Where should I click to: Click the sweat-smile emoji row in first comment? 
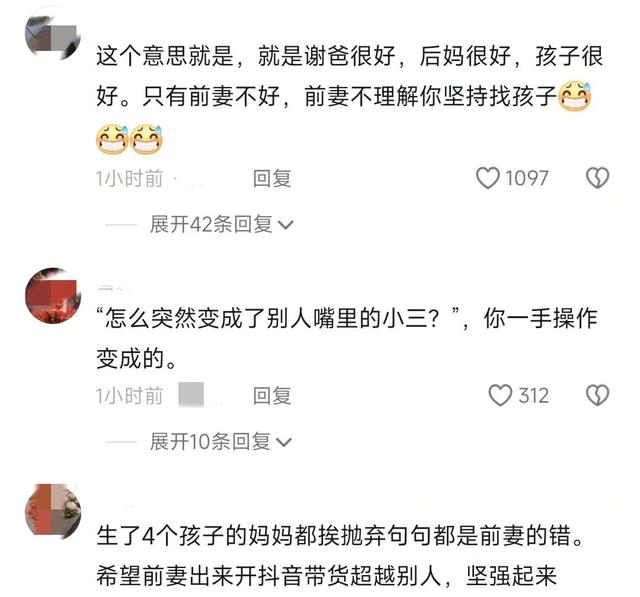tap(129, 139)
